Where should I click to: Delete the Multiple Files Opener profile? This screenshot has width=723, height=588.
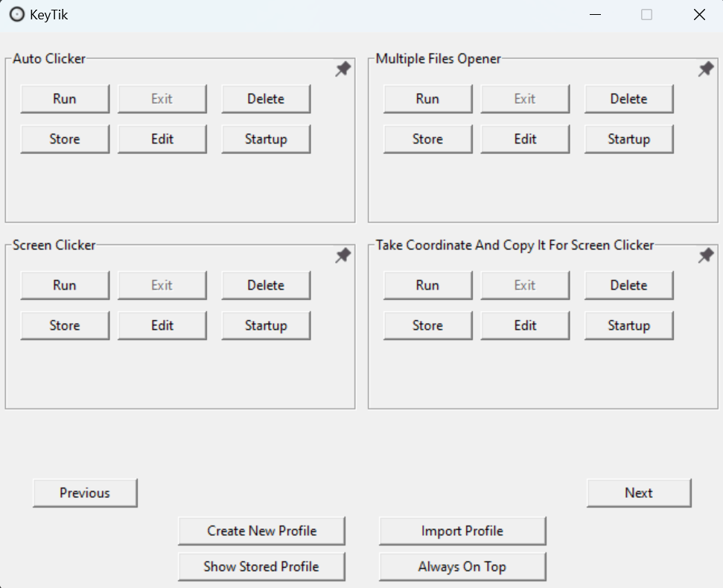coord(629,98)
